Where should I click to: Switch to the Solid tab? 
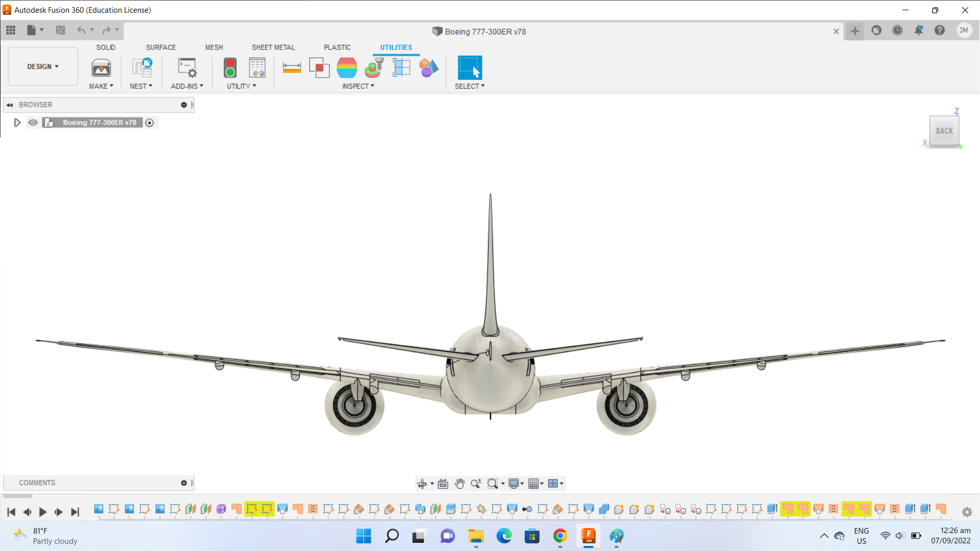106,47
